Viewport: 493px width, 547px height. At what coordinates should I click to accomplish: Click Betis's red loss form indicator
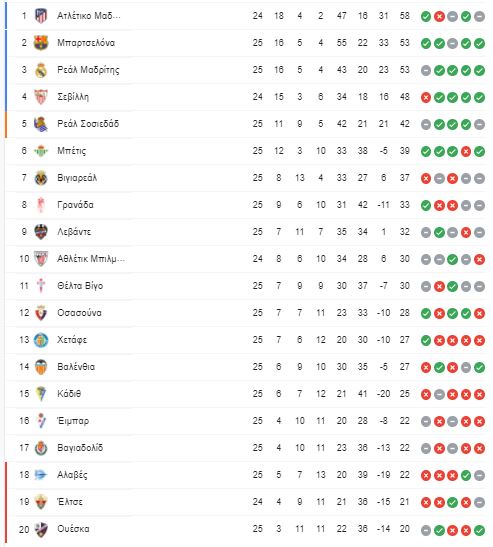pyautogui.click(x=466, y=151)
